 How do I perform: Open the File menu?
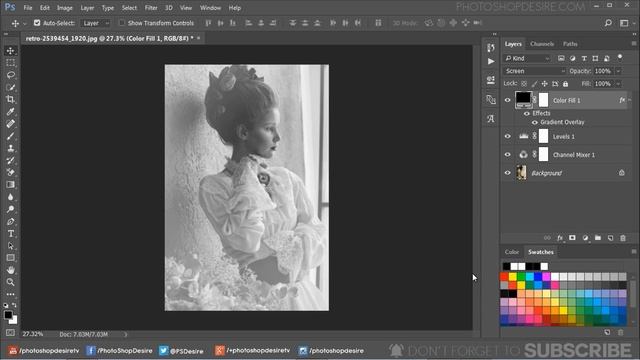pyautogui.click(x=28, y=8)
